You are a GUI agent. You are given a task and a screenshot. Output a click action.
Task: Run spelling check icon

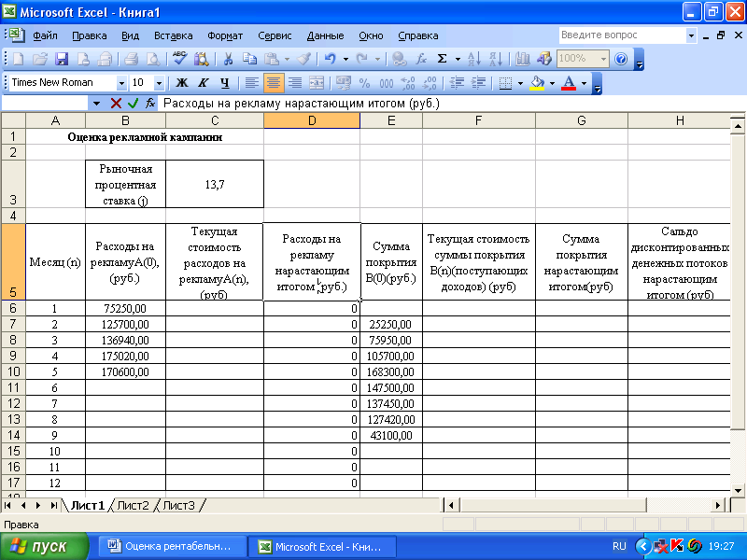click(179, 59)
